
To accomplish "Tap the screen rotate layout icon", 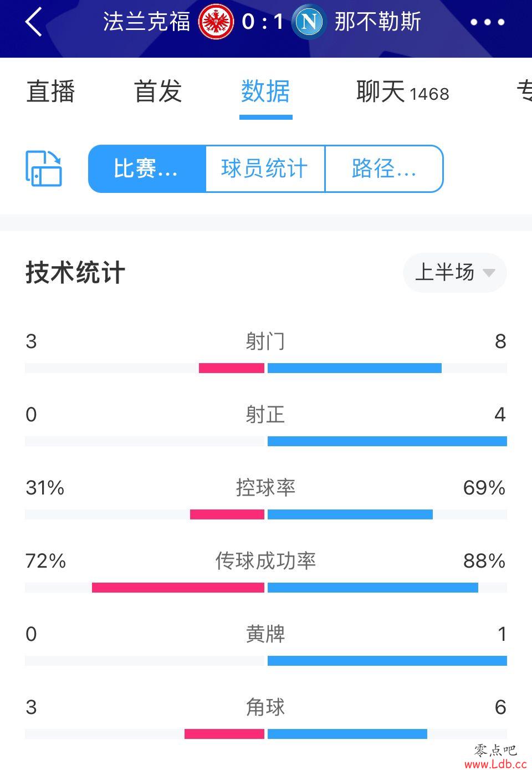I will click(44, 169).
